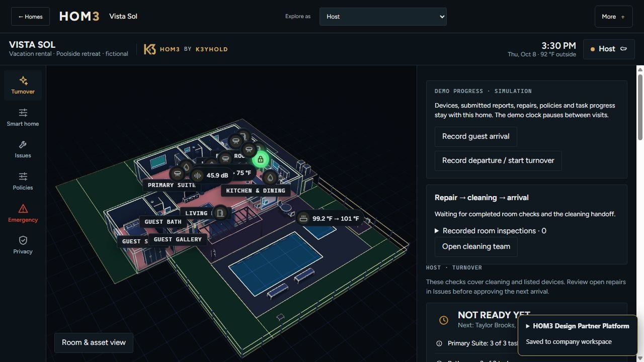The width and height of the screenshot is (644, 362).
Task: Open the cleaning team
Action: click(476, 246)
